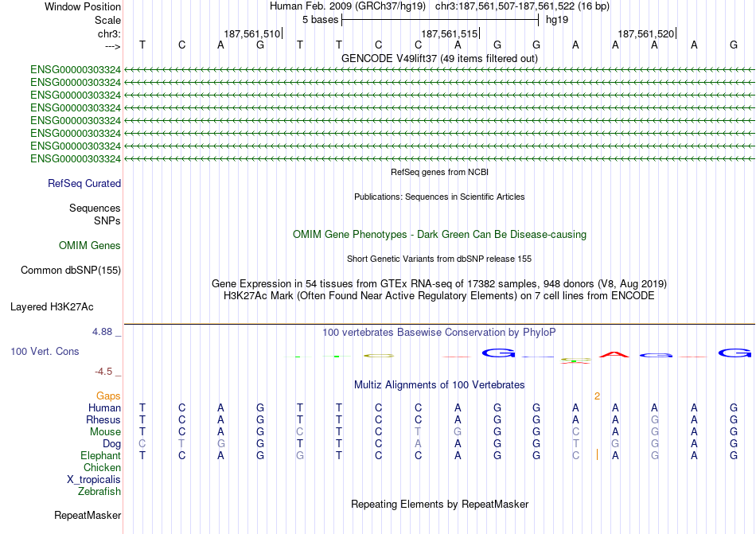Click the 'RefSeq genes from NCBI' track title
Image resolution: width=756 pixels, height=534 pixels.
click(x=439, y=172)
